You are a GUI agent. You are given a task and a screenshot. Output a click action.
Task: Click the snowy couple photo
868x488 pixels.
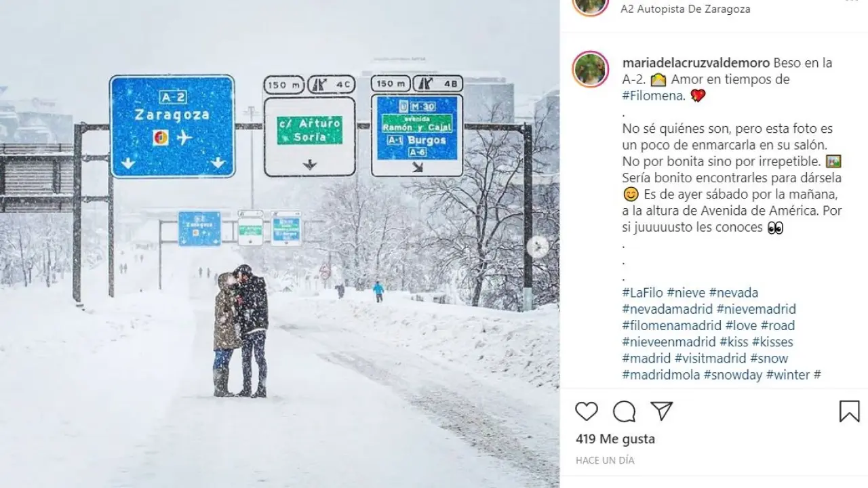279,244
